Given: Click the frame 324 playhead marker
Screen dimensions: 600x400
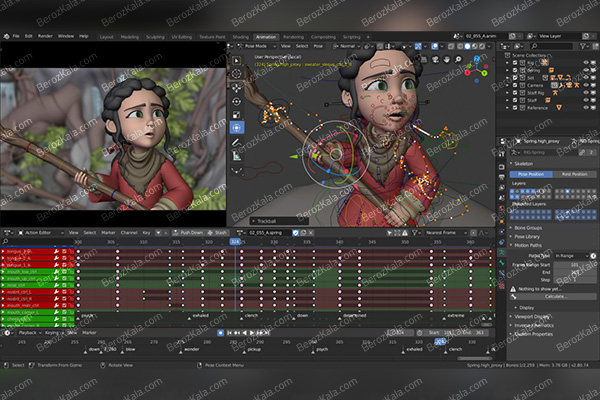Looking at the screenshot, I should [x=235, y=242].
